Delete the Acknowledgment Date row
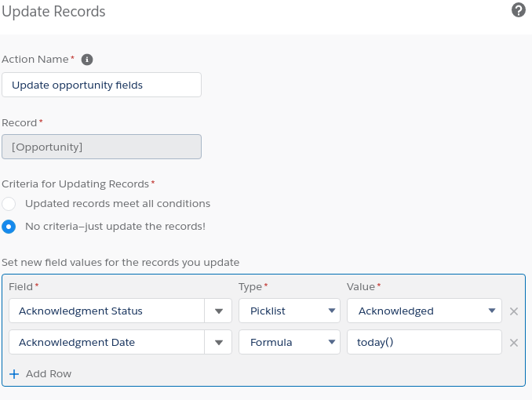532x400 pixels. click(x=514, y=343)
